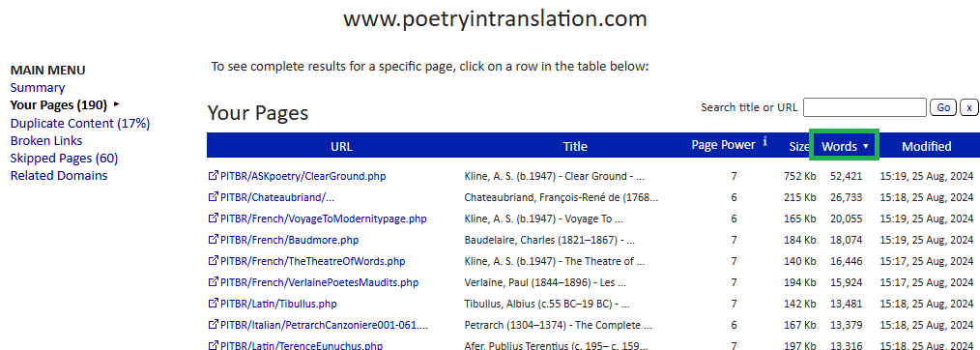Click size value 140 Kb

pos(799,261)
